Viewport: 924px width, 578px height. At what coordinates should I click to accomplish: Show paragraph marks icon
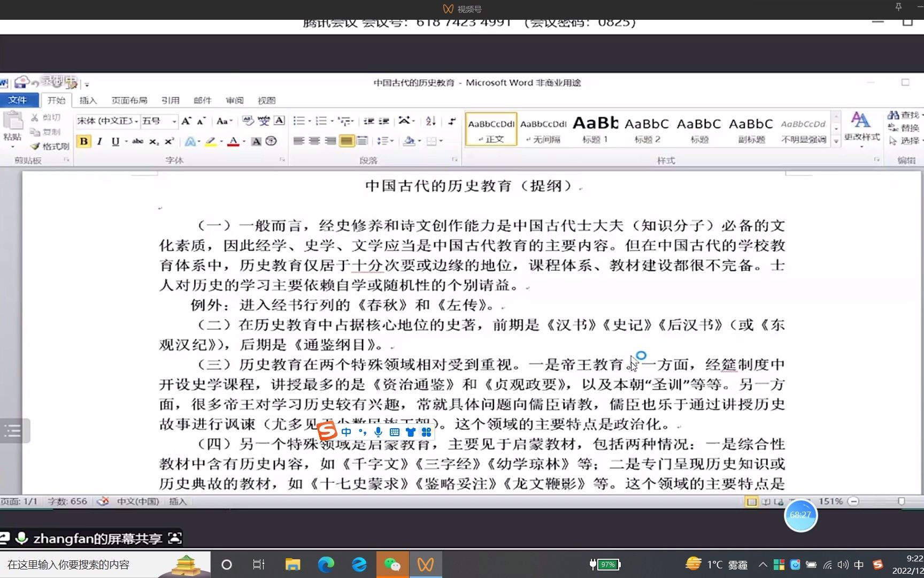click(x=452, y=121)
